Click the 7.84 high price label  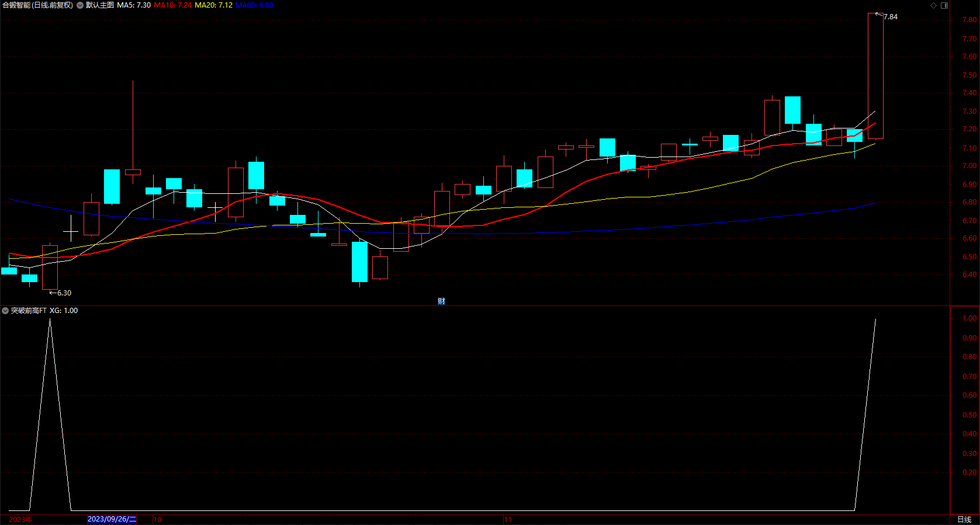[x=891, y=17]
